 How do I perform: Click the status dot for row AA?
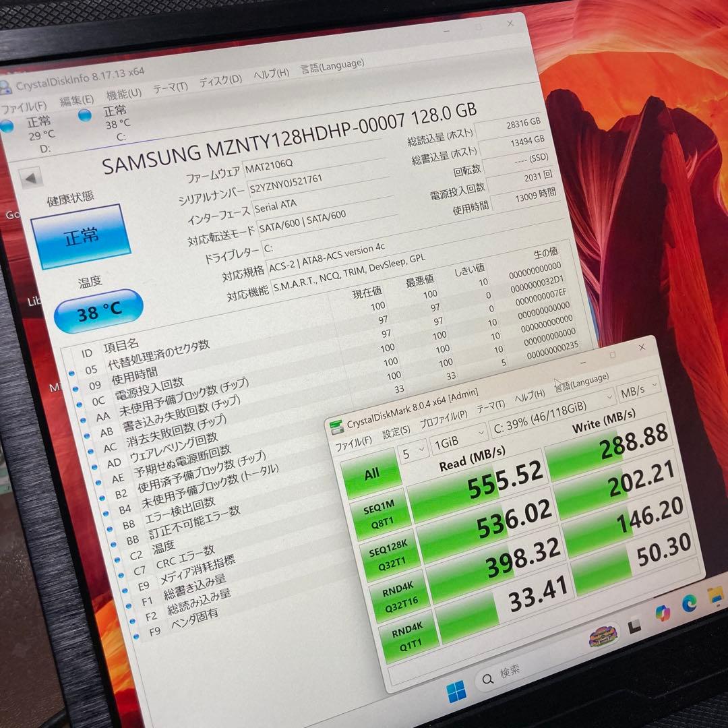coord(83,420)
